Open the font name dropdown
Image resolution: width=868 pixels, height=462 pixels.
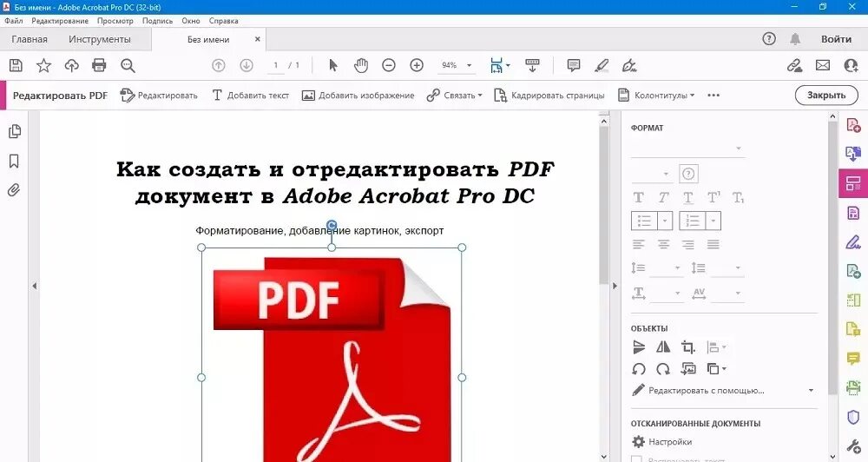coord(688,148)
